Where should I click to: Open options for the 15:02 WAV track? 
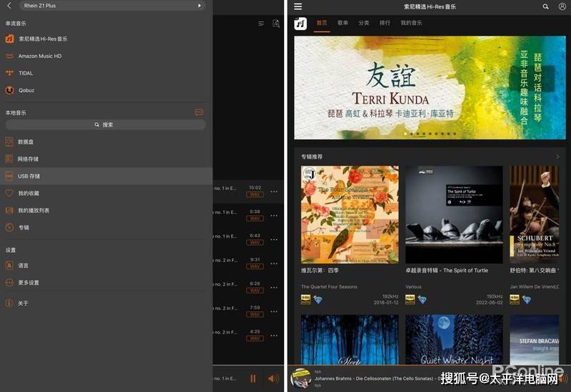click(x=274, y=191)
